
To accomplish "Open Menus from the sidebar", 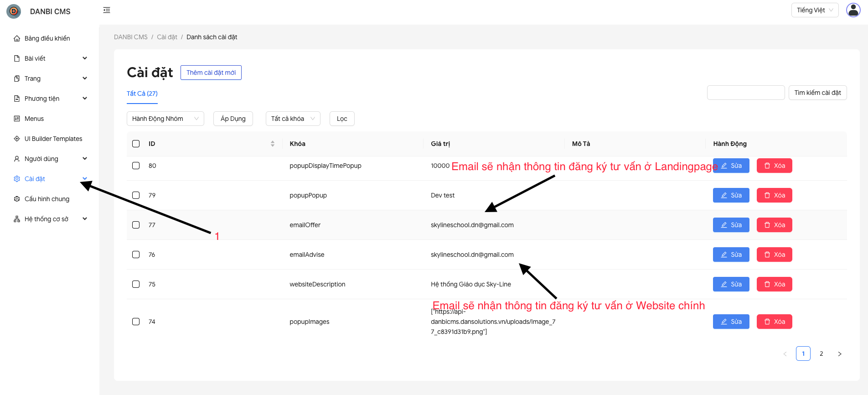I will point(34,119).
